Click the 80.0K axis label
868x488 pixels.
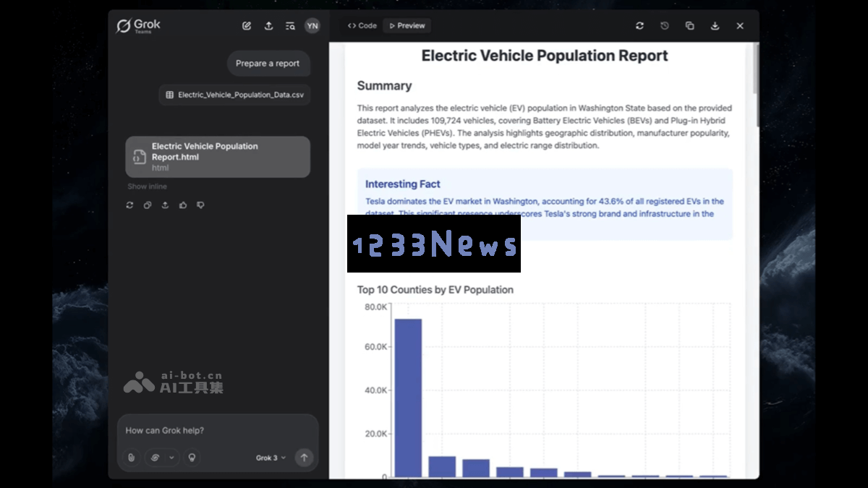click(x=376, y=307)
